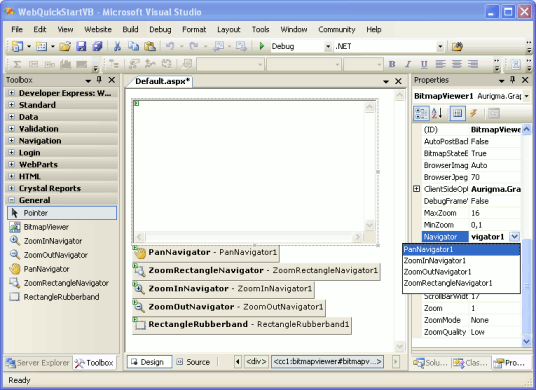Click the MaxZoom property value field
The width and height of the screenshot is (536, 390).
point(495,213)
